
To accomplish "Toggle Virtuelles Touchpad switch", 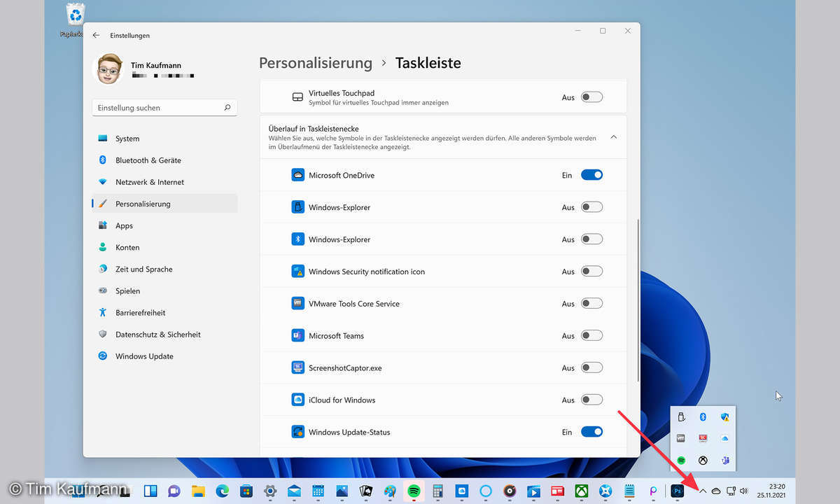I will [x=591, y=97].
